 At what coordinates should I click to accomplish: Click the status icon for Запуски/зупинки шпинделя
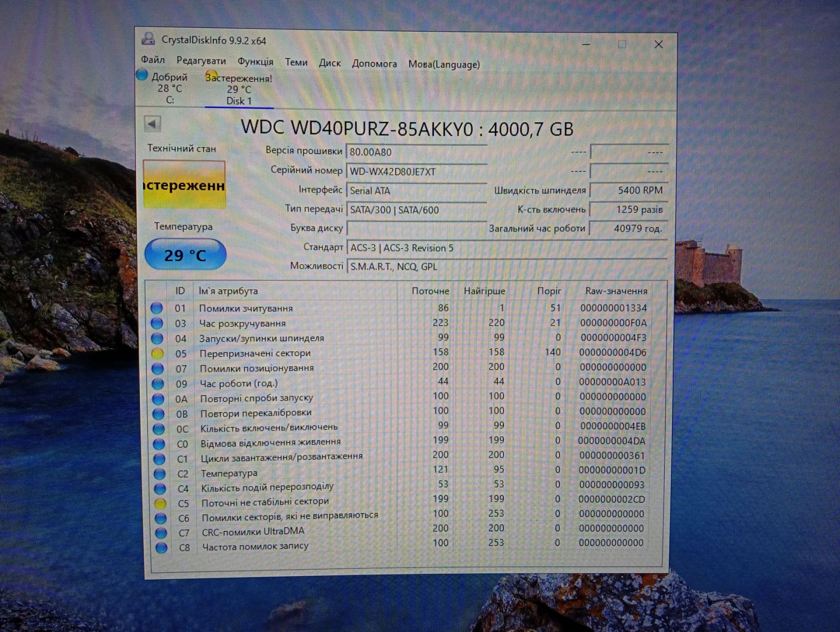157,338
